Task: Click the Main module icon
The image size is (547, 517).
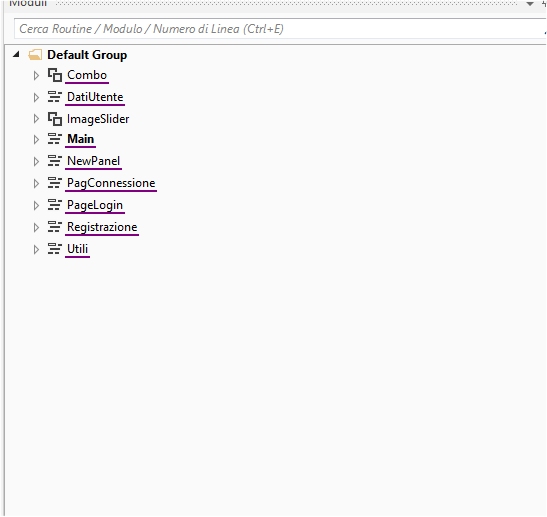Action: (55, 139)
